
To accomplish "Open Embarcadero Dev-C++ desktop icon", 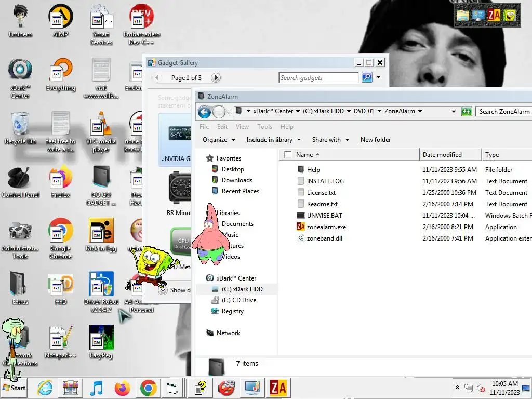I will point(141,25).
